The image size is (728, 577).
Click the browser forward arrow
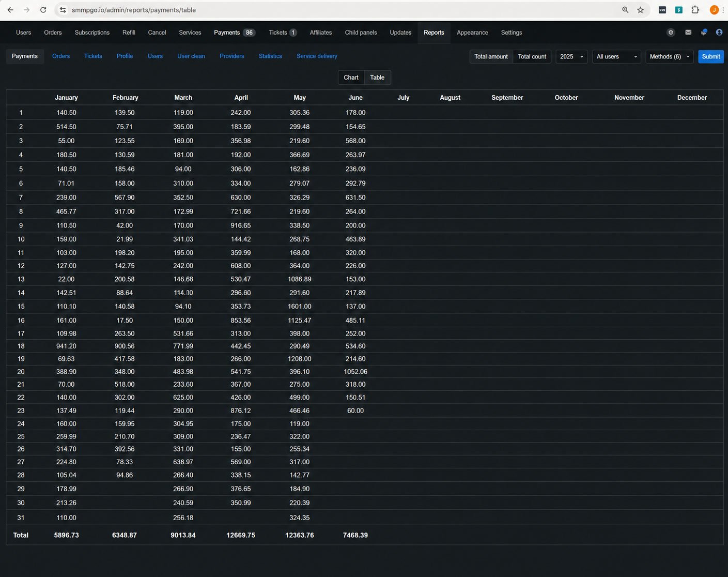click(27, 10)
